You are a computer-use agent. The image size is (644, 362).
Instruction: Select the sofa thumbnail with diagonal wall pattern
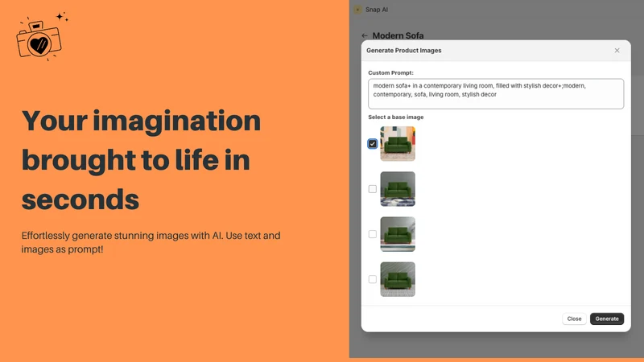(x=398, y=279)
